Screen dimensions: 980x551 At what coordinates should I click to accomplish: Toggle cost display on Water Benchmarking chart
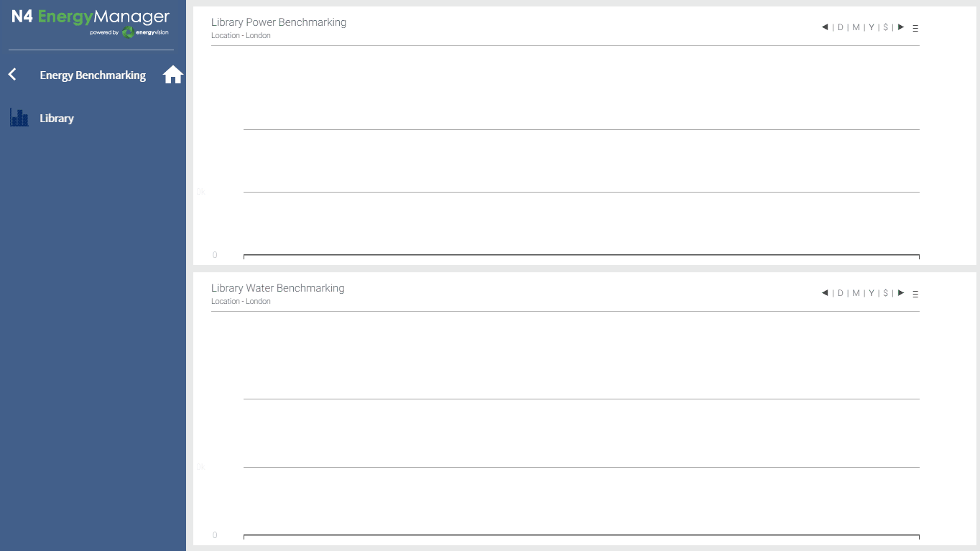coord(885,293)
